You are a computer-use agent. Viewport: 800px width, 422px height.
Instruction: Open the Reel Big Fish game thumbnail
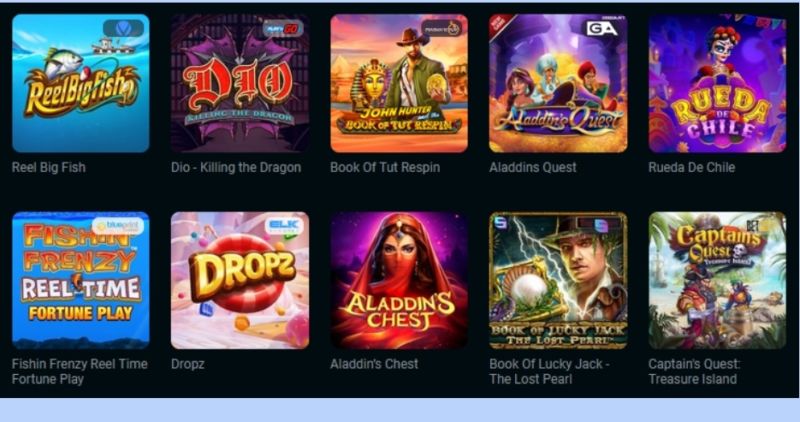point(81,83)
